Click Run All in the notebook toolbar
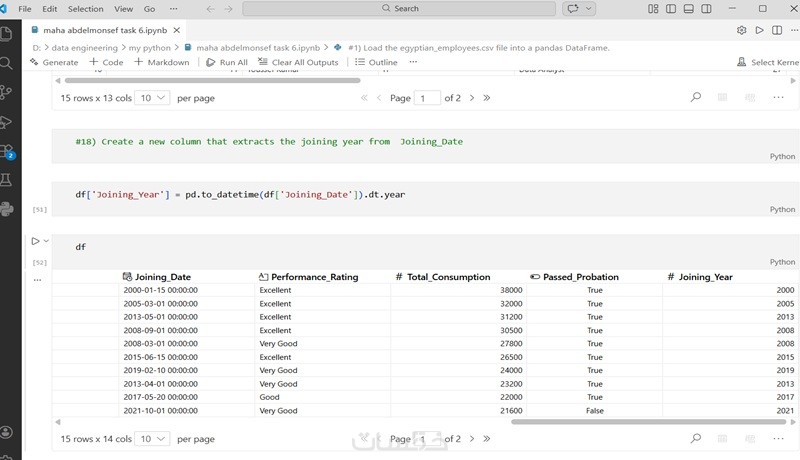 click(227, 62)
